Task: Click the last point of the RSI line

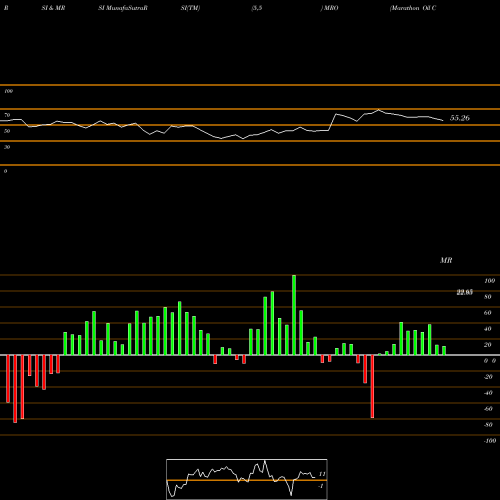Action: (x=443, y=120)
